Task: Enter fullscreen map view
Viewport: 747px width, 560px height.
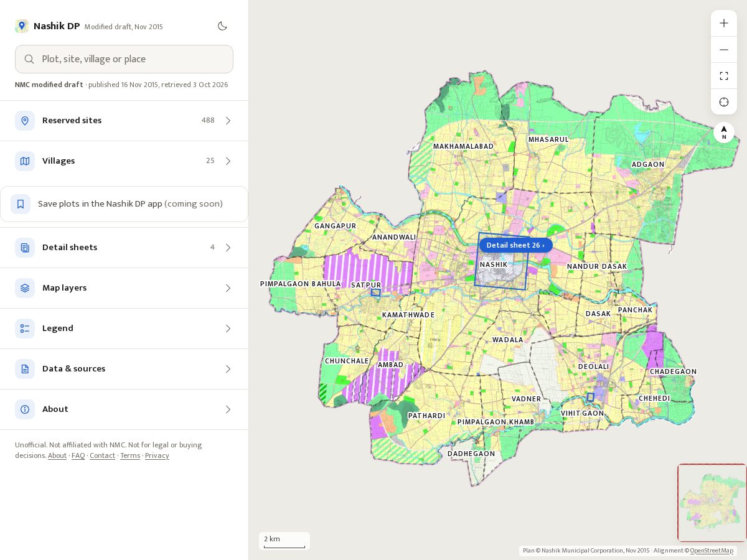Action: [724, 76]
